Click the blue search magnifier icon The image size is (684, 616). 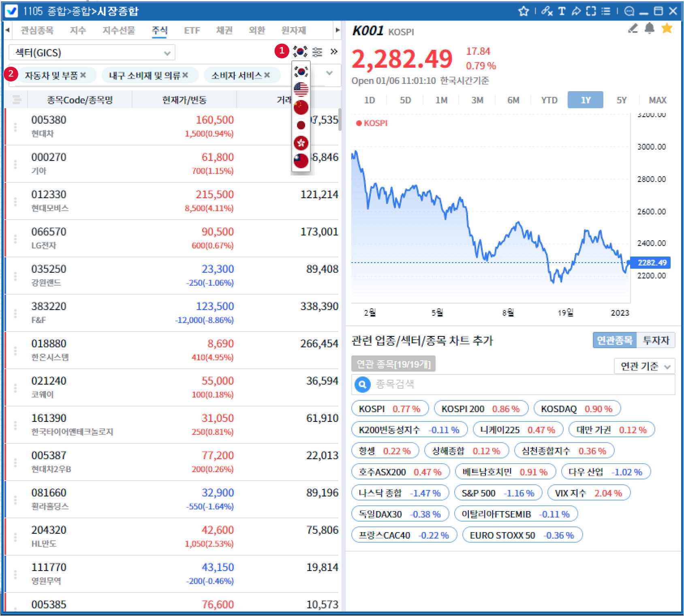point(362,384)
